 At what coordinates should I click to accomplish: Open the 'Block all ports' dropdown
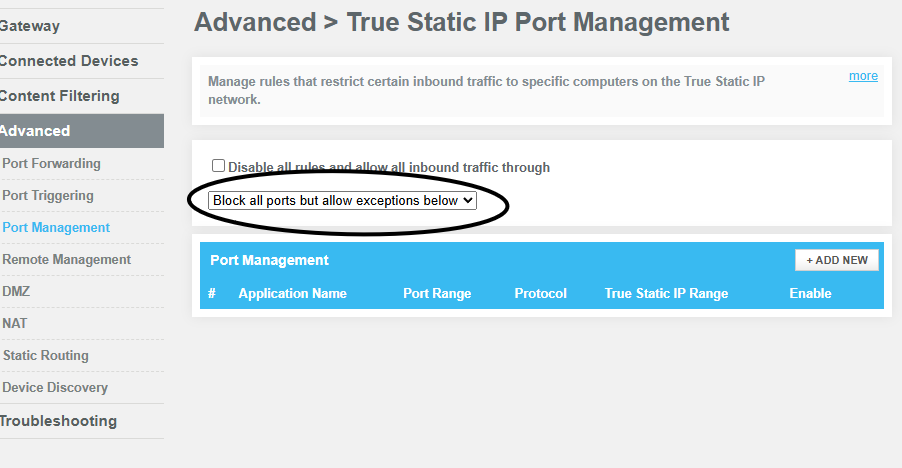click(x=343, y=200)
